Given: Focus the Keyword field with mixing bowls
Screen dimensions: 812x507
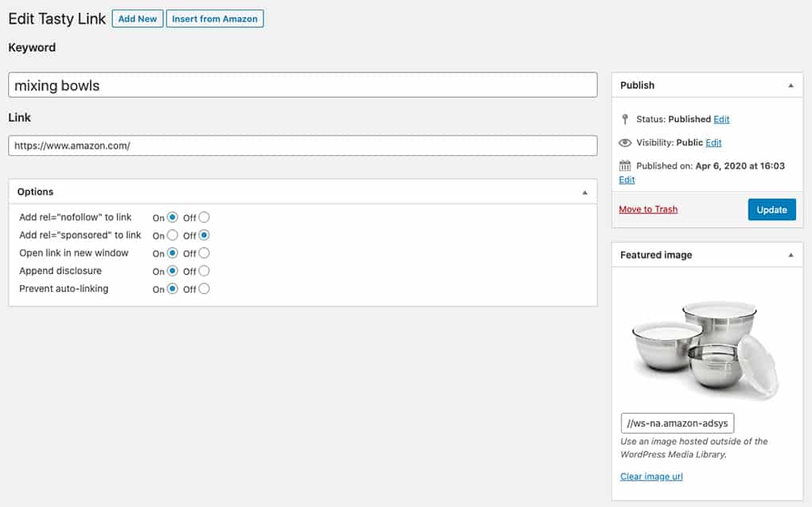Looking at the screenshot, I should (303, 85).
